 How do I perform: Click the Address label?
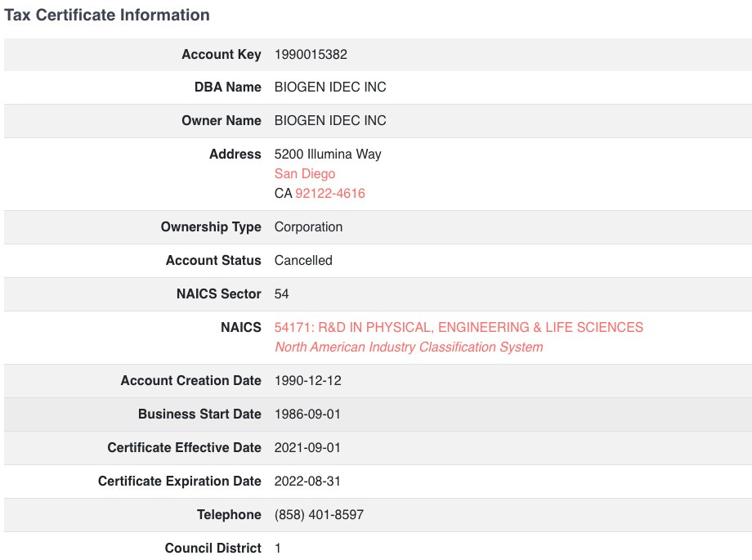click(x=235, y=154)
